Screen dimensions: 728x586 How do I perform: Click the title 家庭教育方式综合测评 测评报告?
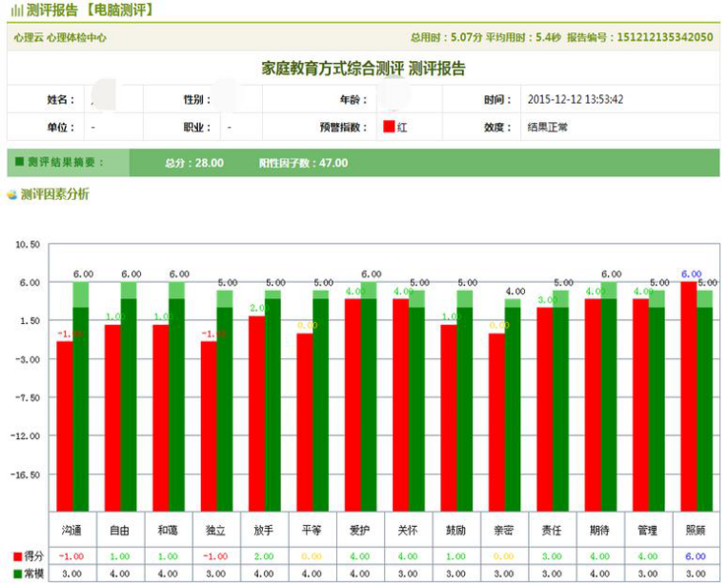click(363, 69)
